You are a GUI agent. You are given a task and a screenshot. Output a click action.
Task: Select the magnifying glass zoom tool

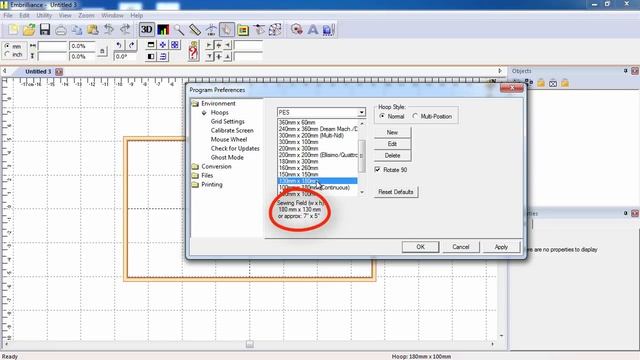(x=179, y=29)
